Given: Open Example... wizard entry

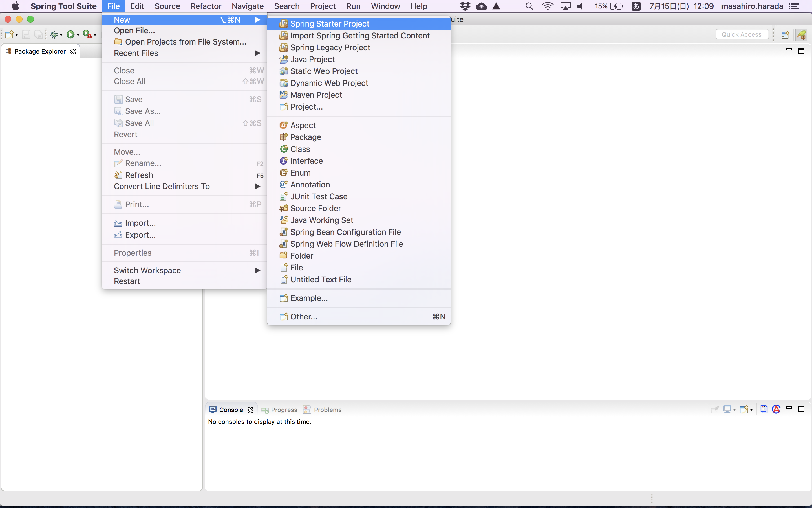Looking at the screenshot, I should pos(359,298).
